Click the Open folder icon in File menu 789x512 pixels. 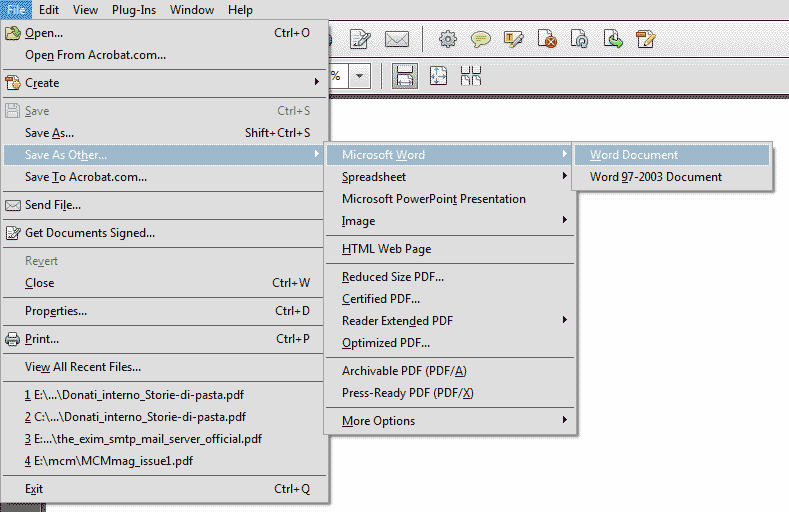(13, 33)
